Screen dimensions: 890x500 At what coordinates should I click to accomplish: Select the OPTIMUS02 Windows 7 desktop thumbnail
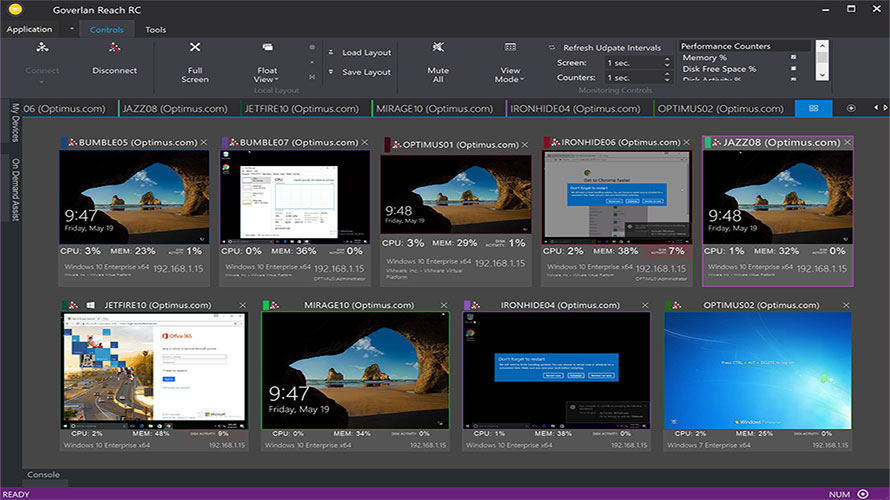758,370
